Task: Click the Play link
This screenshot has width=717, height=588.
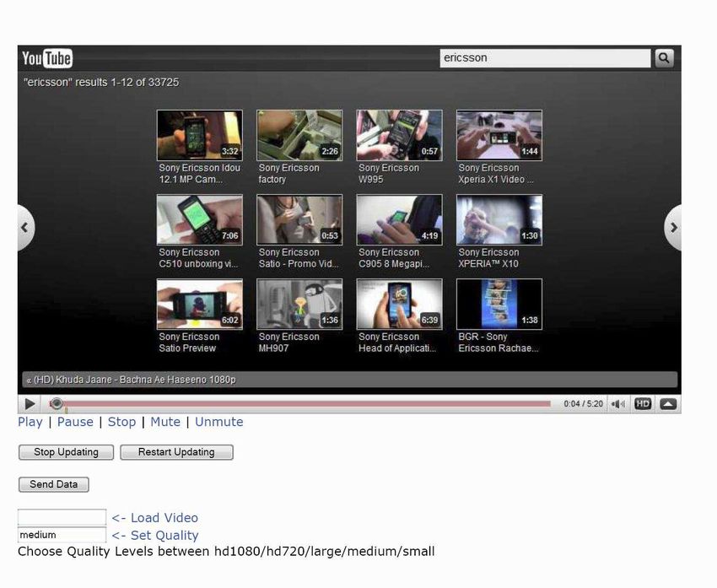Action: tap(30, 422)
